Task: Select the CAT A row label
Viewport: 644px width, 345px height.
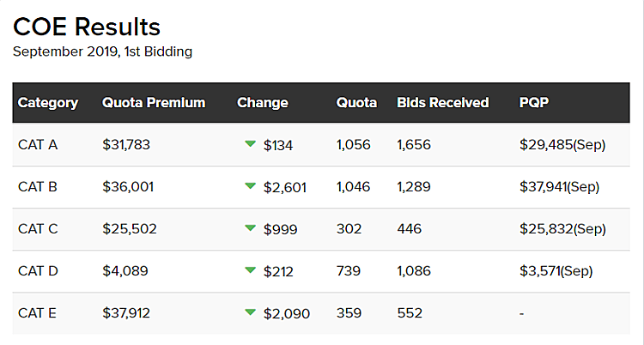Action: [x=38, y=145]
